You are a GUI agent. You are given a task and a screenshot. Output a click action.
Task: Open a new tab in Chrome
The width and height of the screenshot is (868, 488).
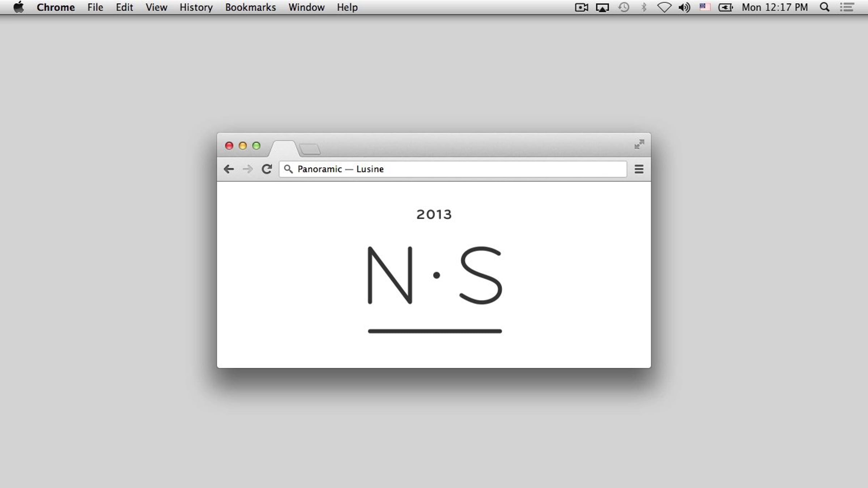[310, 149]
